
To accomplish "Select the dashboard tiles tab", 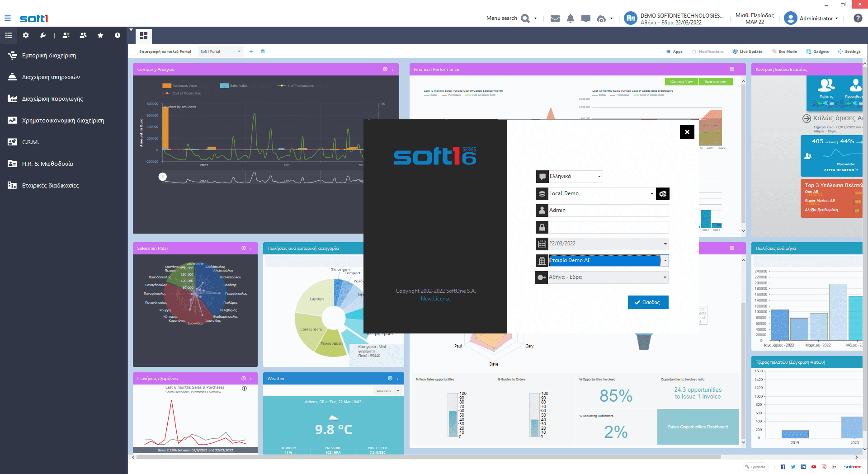I will point(144,36).
